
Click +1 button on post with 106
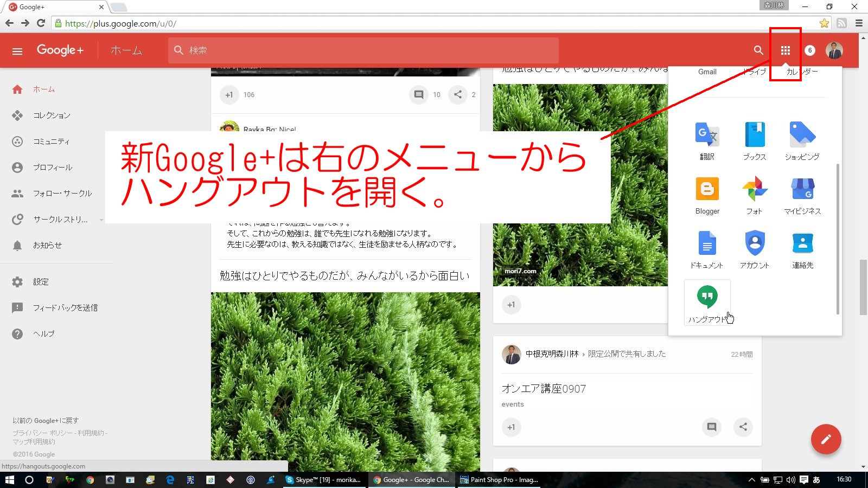click(x=229, y=95)
